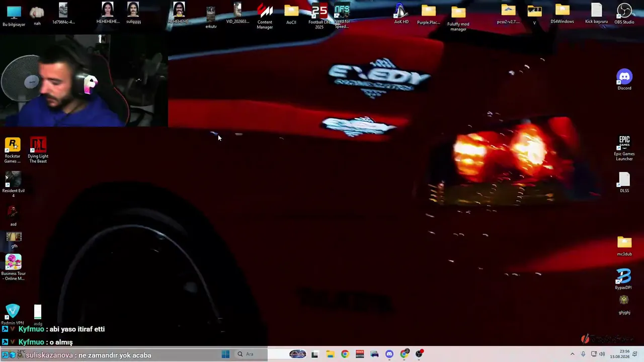Launch the AoK HD shortcut
The height and width of the screenshot is (362, 644).
pyautogui.click(x=401, y=14)
